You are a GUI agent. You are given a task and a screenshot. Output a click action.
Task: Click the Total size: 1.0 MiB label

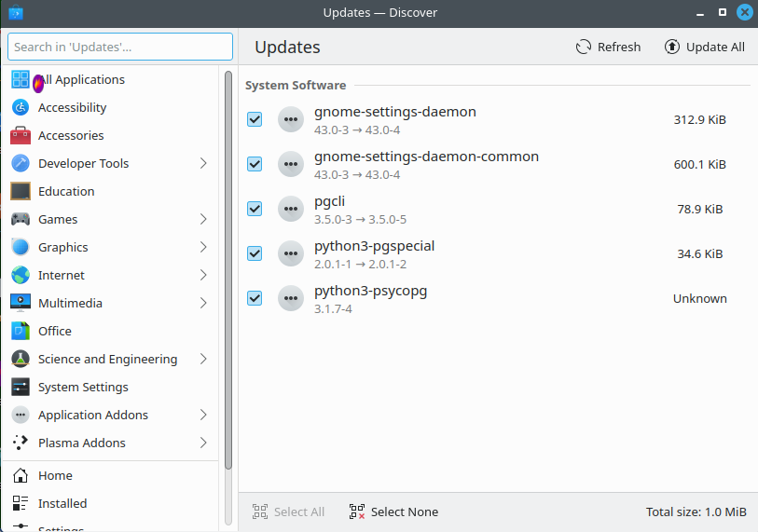pos(696,512)
